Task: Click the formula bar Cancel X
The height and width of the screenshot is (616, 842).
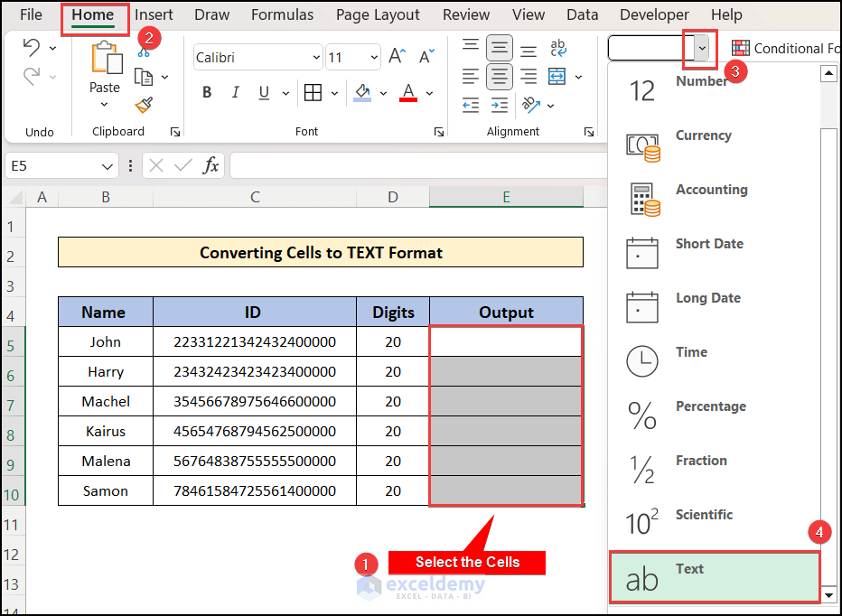Action: 156,165
